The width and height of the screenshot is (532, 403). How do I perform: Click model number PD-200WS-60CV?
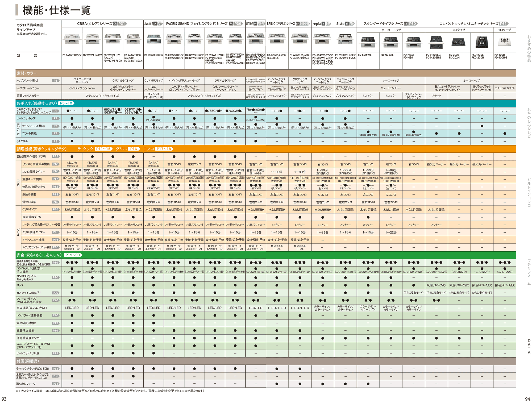pos(345,55)
